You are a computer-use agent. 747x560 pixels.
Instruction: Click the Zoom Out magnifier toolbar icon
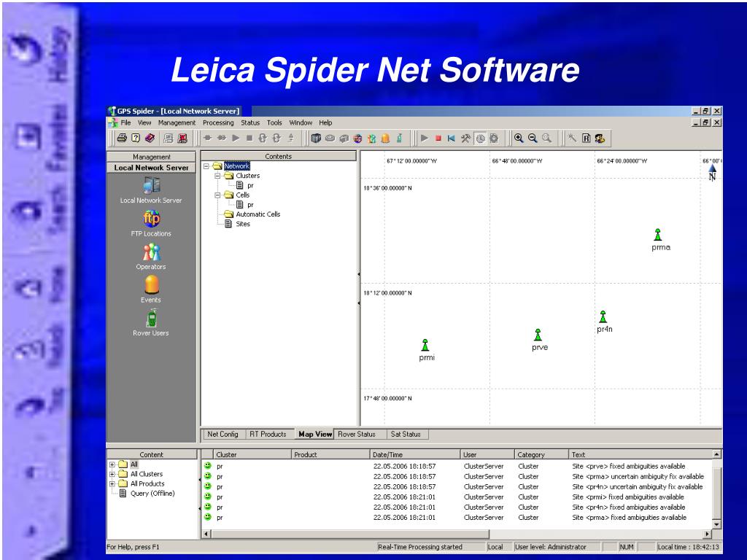pyautogui.click(x=533, y=138)
